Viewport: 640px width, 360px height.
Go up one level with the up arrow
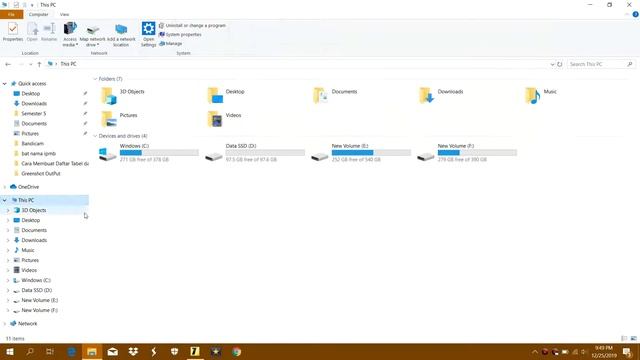(39, 64)
